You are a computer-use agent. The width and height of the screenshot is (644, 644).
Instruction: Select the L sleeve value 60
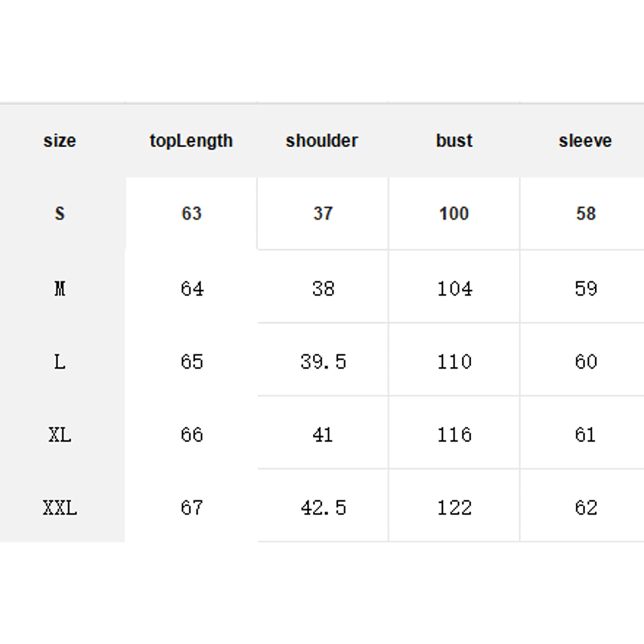point(586,361)
